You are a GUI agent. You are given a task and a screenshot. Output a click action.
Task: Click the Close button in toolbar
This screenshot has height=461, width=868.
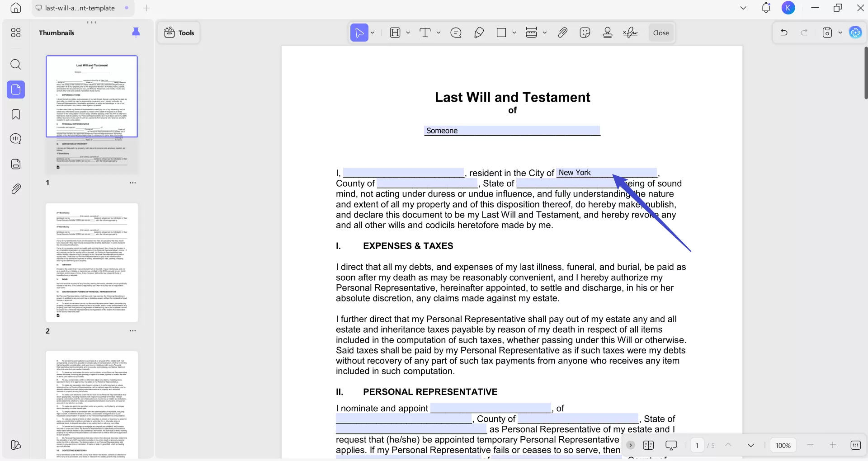coord(661,33)
